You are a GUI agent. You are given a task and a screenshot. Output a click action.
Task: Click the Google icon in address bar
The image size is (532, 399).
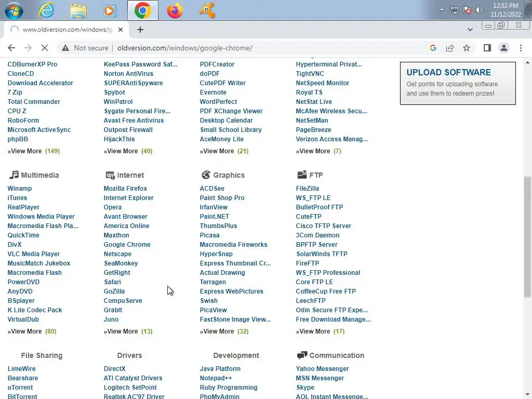pos(433,48)
